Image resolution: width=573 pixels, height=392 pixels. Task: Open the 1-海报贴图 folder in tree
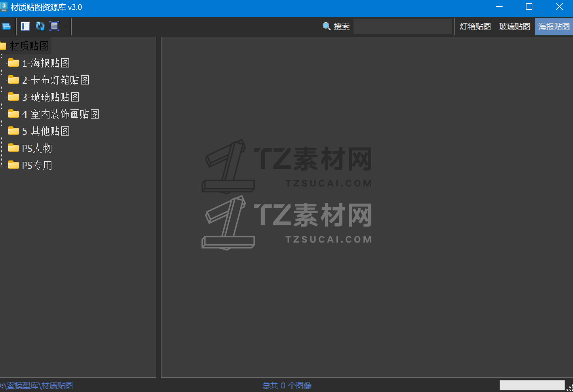(x=46, y=63)
